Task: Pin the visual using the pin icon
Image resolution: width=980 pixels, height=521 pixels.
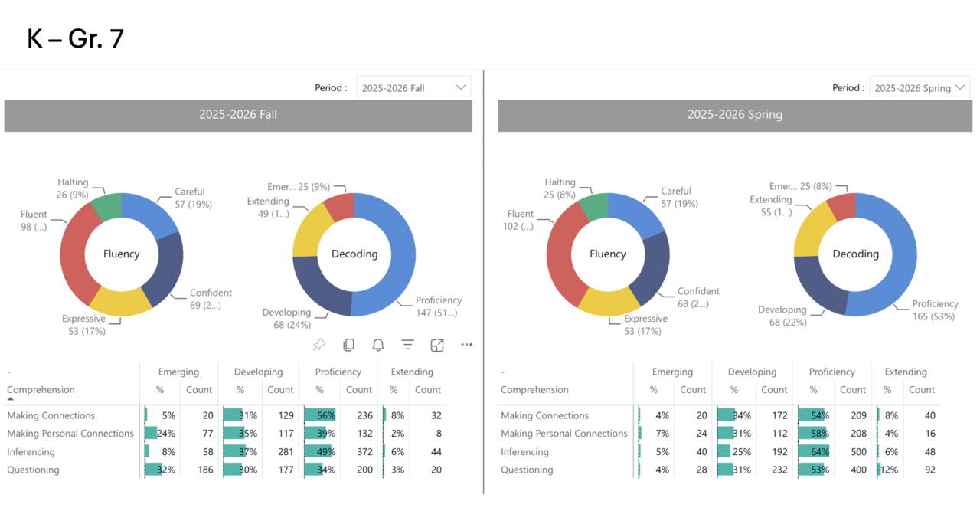Action: pyautogui.click(x=319, y=345)
